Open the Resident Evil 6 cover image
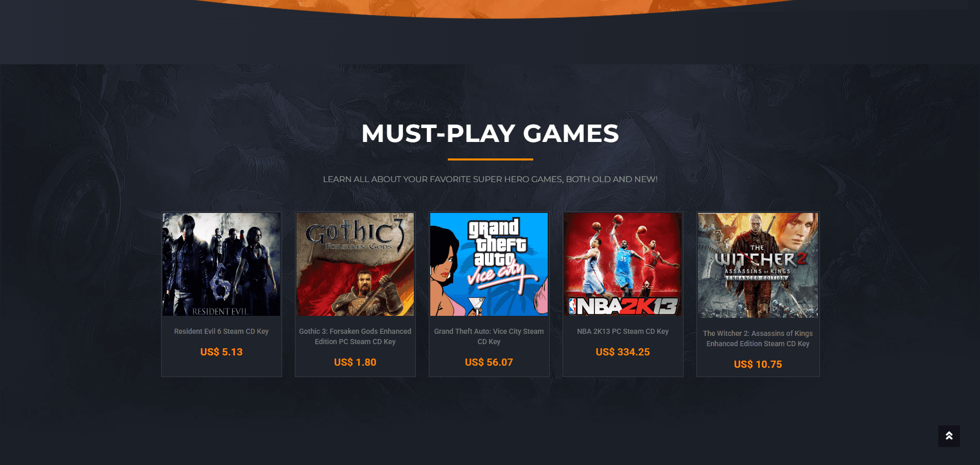 click(221, 264)
